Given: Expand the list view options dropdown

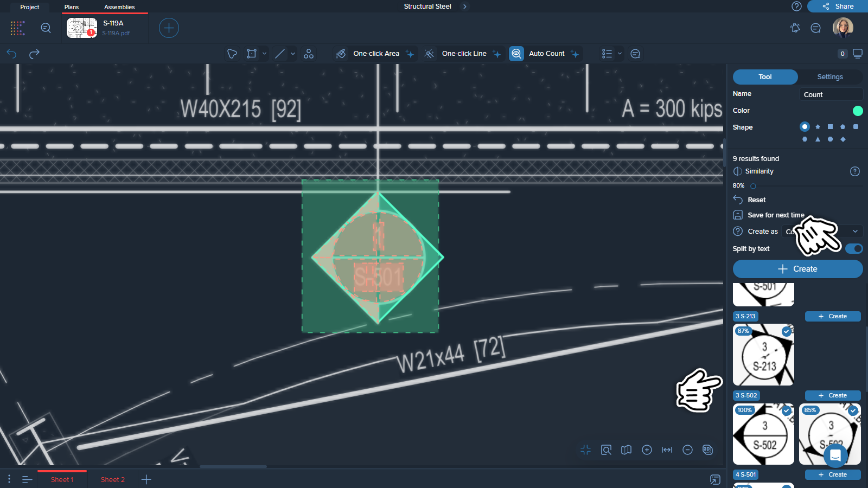Looking at the screenshot, I should click(620, 54).
